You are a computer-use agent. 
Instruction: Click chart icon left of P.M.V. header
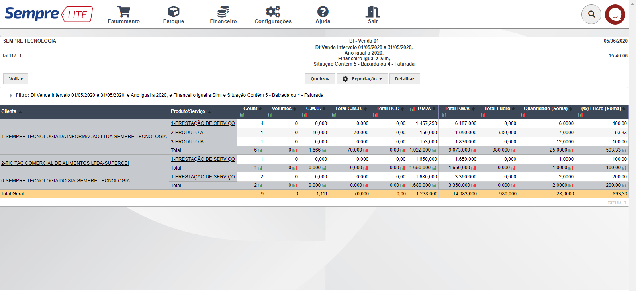(x=413, y=109)
